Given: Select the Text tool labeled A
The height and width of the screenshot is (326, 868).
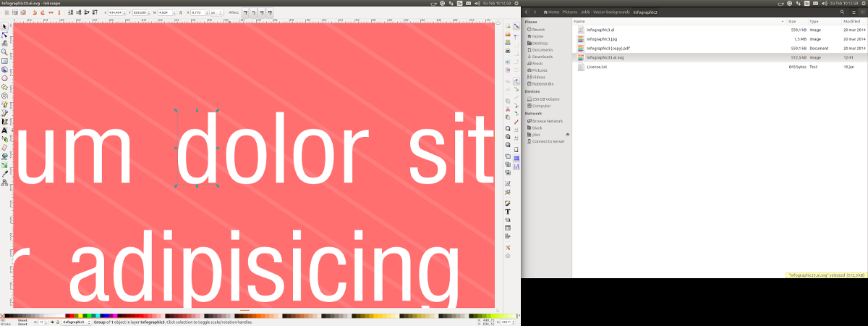Looking at the screenshot, I should pos(4,130).
